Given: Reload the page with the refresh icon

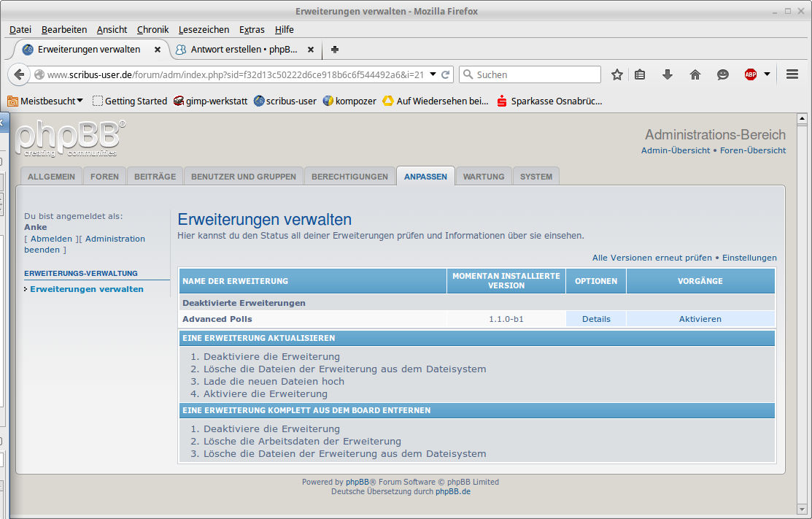Looking at the screenshot, I should (x=445, y=74).
